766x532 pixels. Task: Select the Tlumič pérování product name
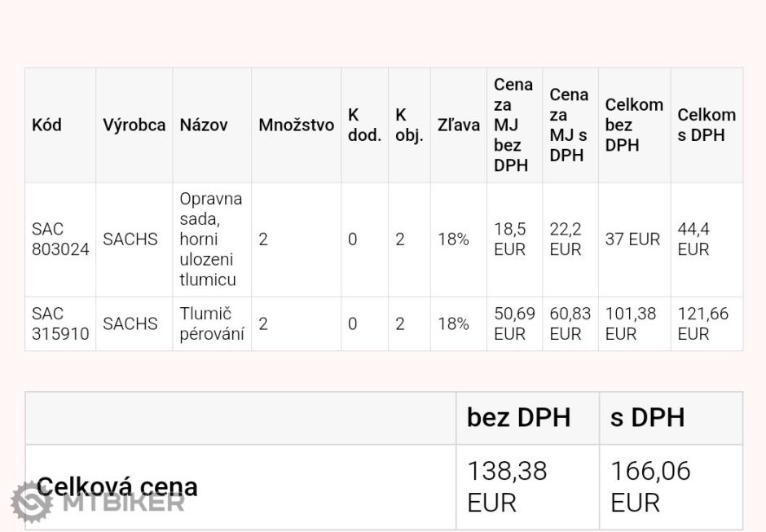pyautogui.click(x=212, y=323)
